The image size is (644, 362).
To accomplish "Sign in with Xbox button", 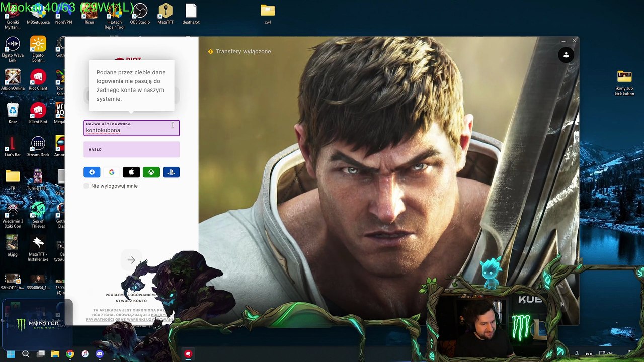I will click(x=151, y=172).
